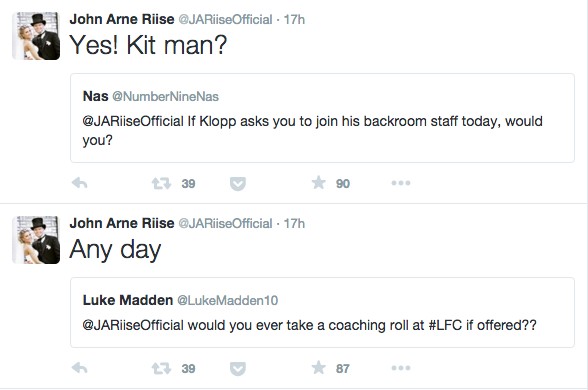
Task: Favorite the 'Yes! Kit man?' tweet
Action: coord(319,183)
